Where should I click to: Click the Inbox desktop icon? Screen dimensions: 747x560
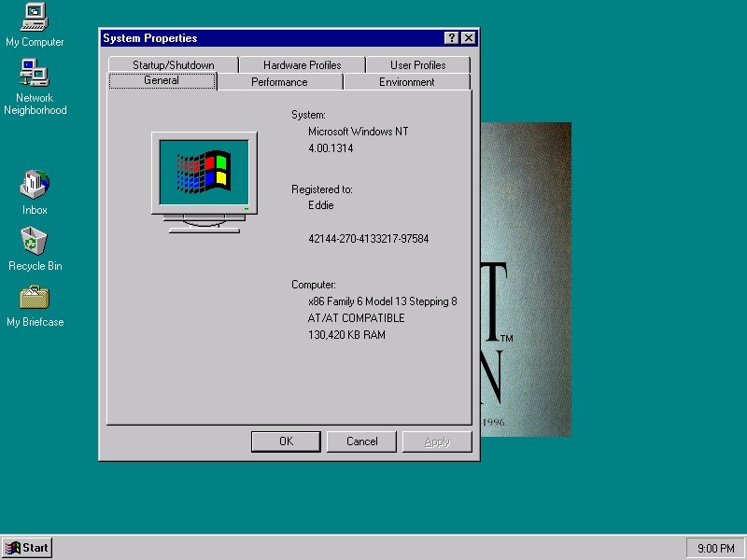click(x=35, y=185)
